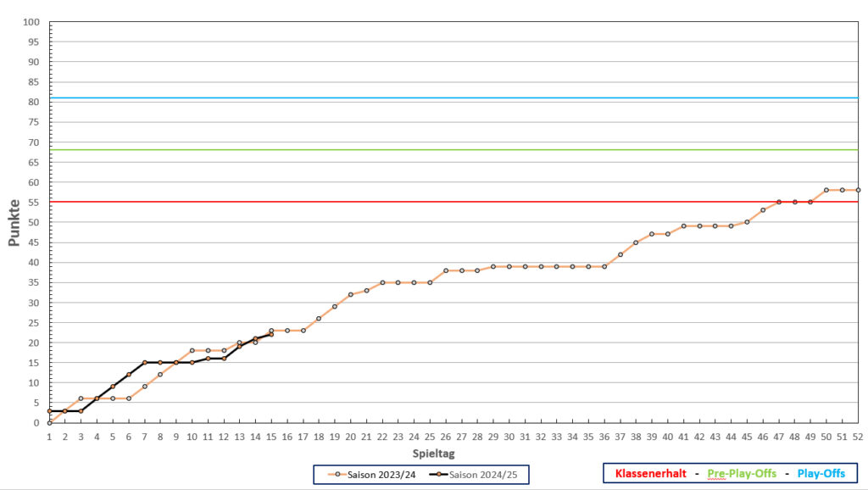Select the 2023/24 data point at Spieltag 41

(684, 226)
